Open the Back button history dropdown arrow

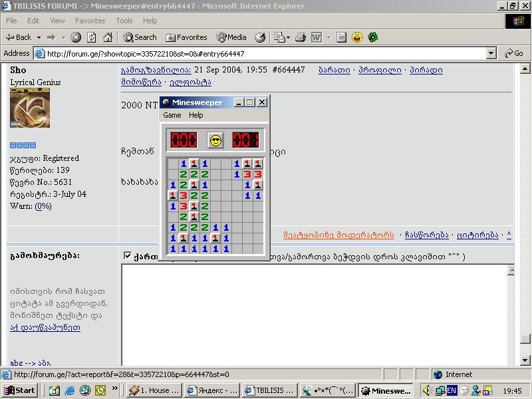click(39, 37)
